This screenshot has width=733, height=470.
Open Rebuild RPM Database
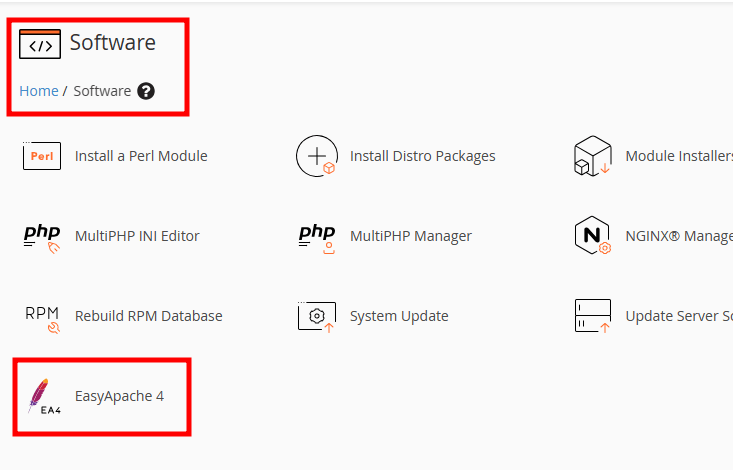(x=149, y=316)
